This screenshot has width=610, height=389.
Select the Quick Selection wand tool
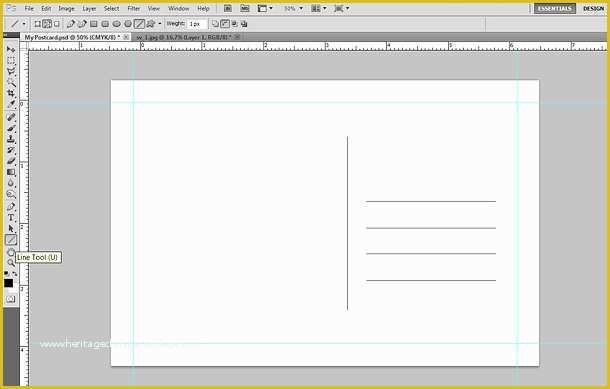click(x=11, y=82)
